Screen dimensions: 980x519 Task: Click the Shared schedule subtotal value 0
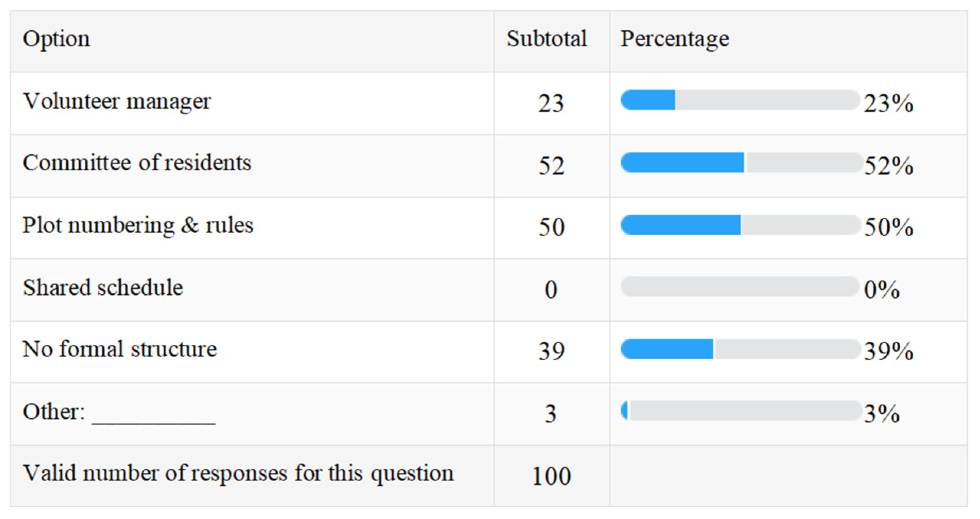(551, 290)
